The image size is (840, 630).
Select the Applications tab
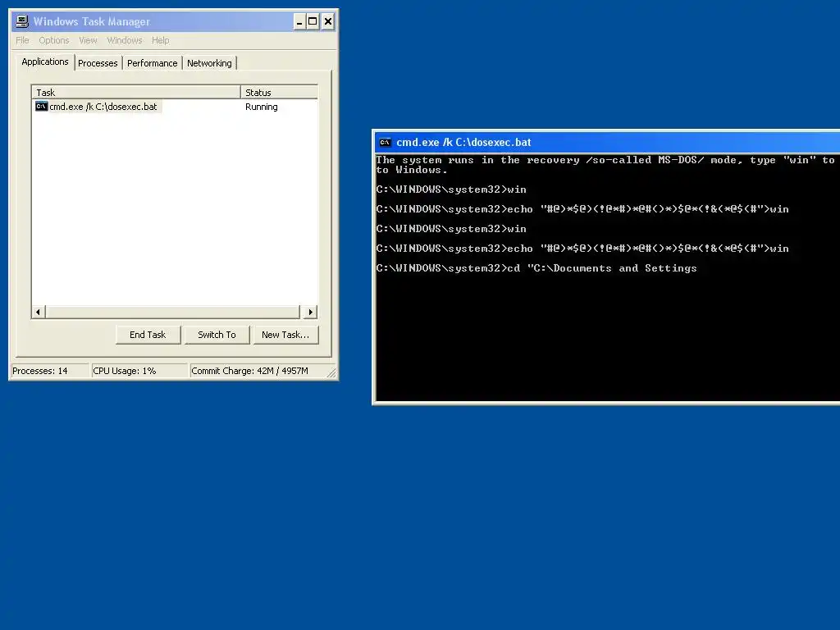click(x=45, y=62)
